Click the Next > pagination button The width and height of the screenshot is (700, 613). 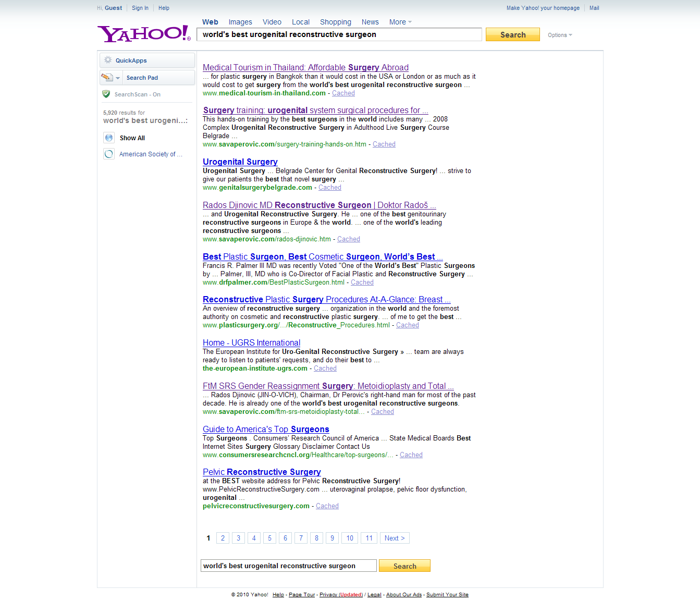(395, 538)
